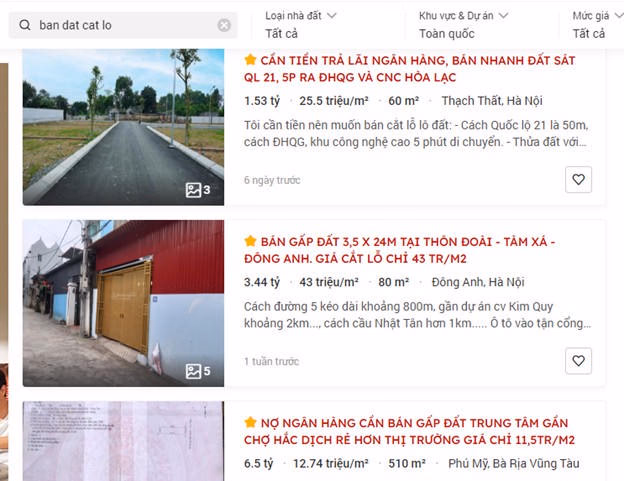Click the land certificate document thumbnail
The image size is (624, 481).
[123, 441]
